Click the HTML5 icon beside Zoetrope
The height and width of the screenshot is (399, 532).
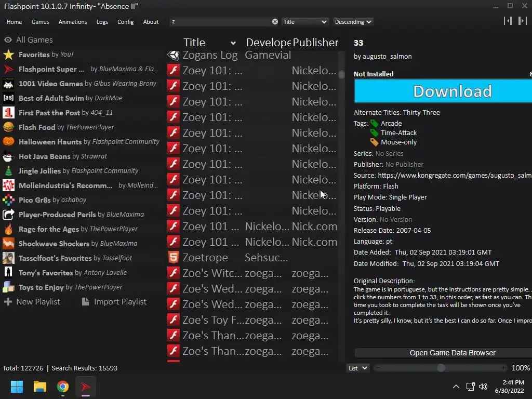coord(174,258)
